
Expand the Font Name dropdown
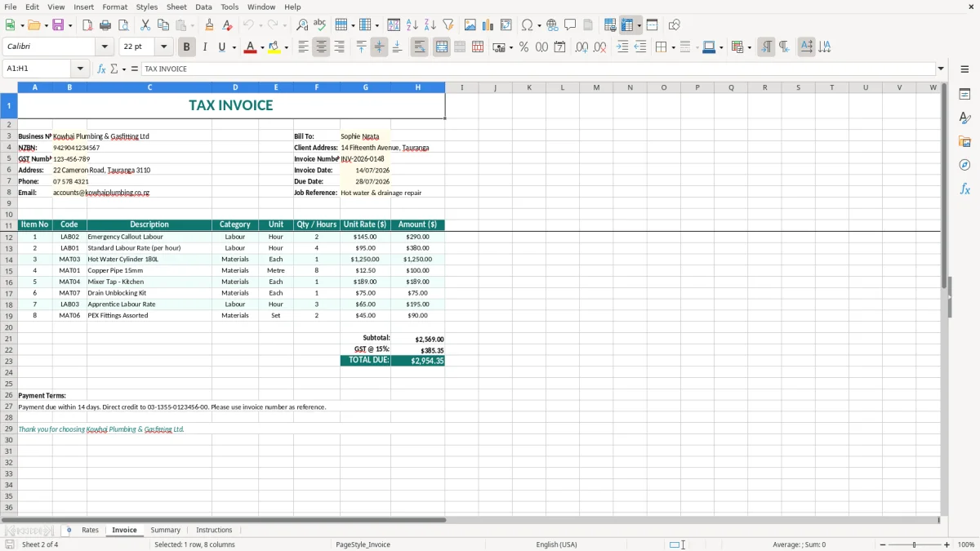[105, 47]
